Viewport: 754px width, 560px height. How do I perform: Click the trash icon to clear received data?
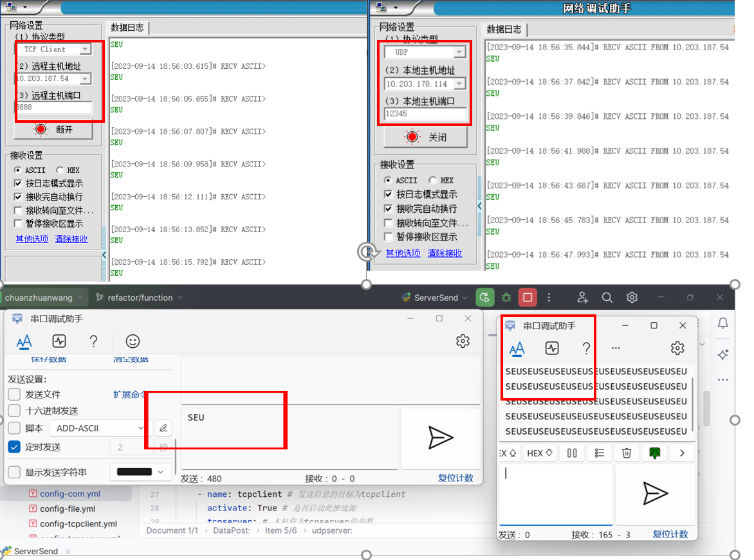click(627, 453)
